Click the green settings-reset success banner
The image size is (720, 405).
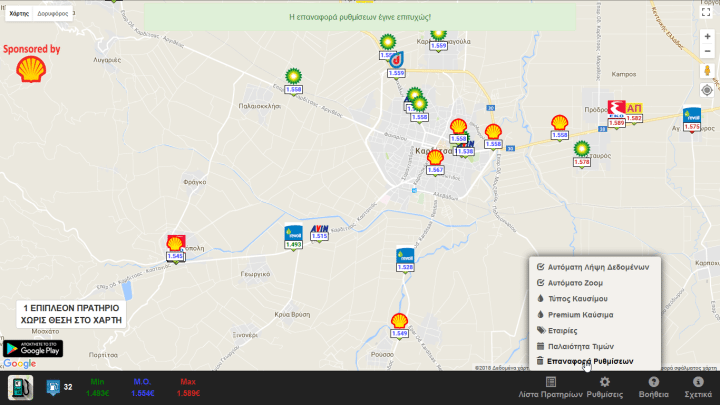[360, 17]
